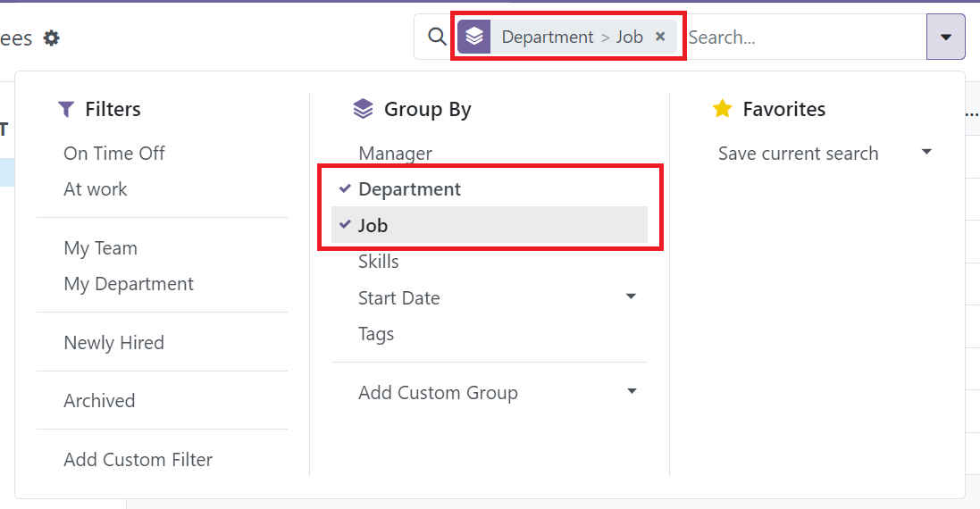Expand Save current search options
Screen dimensions: 980x509
926,153
